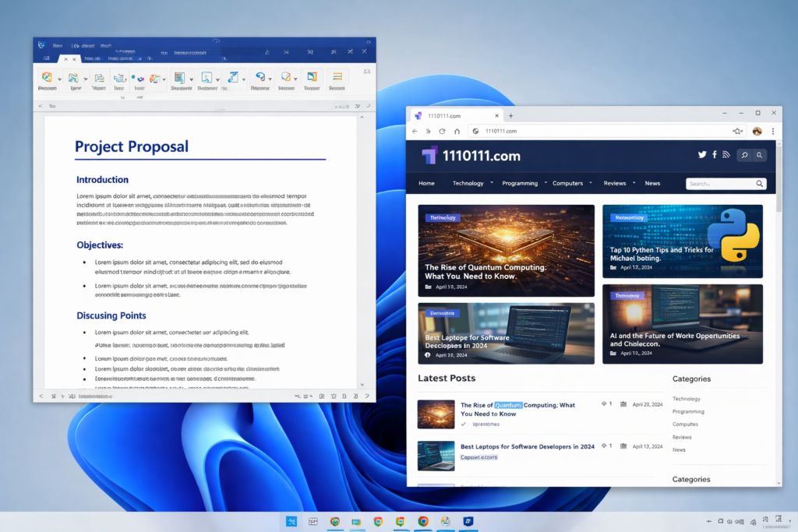
Task: Bookmark the page with the star icon
Action: 737,132
